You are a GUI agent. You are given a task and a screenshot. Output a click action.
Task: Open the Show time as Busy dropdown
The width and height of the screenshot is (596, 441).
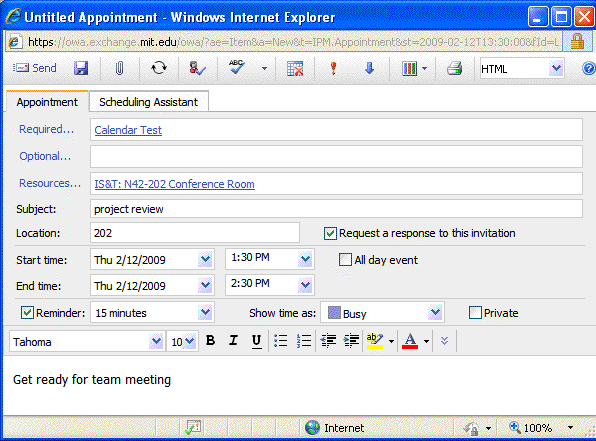click(x=435, y=313)
